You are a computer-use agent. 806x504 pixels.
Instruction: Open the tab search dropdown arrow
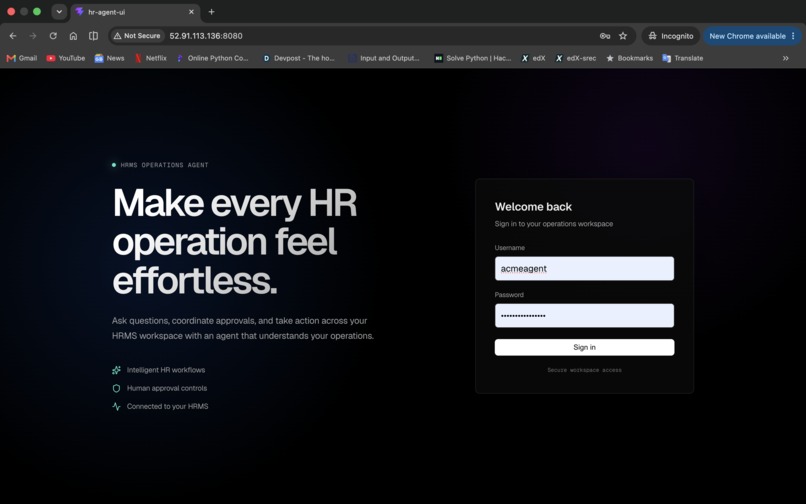[x=59, y=12]
